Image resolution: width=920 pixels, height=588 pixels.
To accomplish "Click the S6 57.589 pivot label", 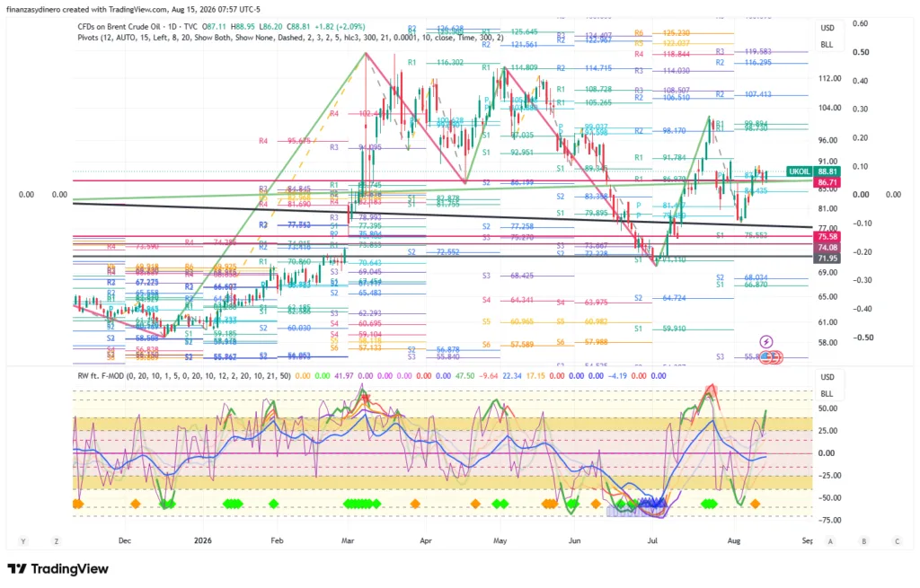I will pyautogui.click(x=509, y=345).
